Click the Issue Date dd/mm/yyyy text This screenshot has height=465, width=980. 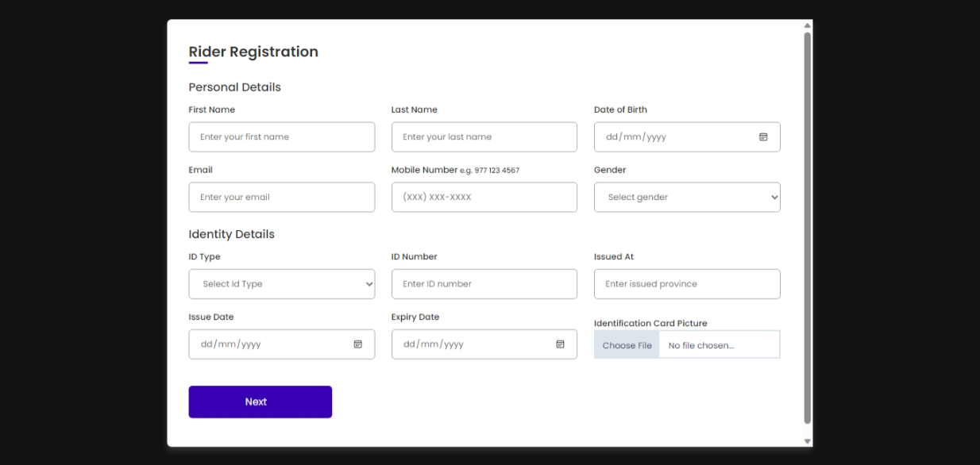pos(231,344)
